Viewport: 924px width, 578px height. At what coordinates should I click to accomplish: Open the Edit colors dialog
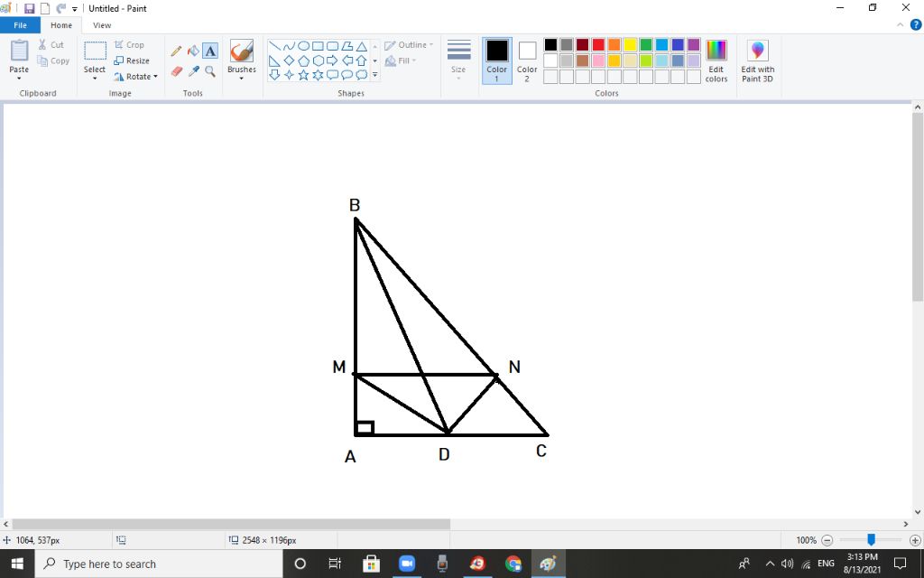pos(716,61)
